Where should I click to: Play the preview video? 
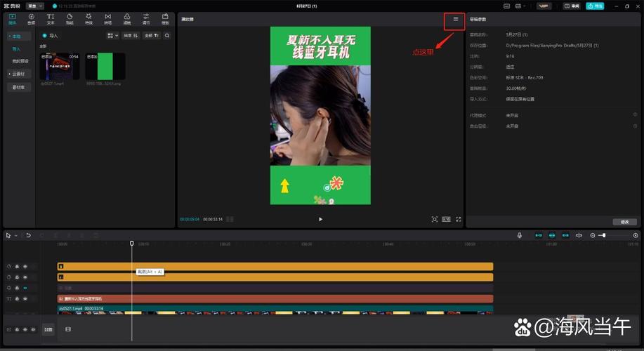coord(320,219)
